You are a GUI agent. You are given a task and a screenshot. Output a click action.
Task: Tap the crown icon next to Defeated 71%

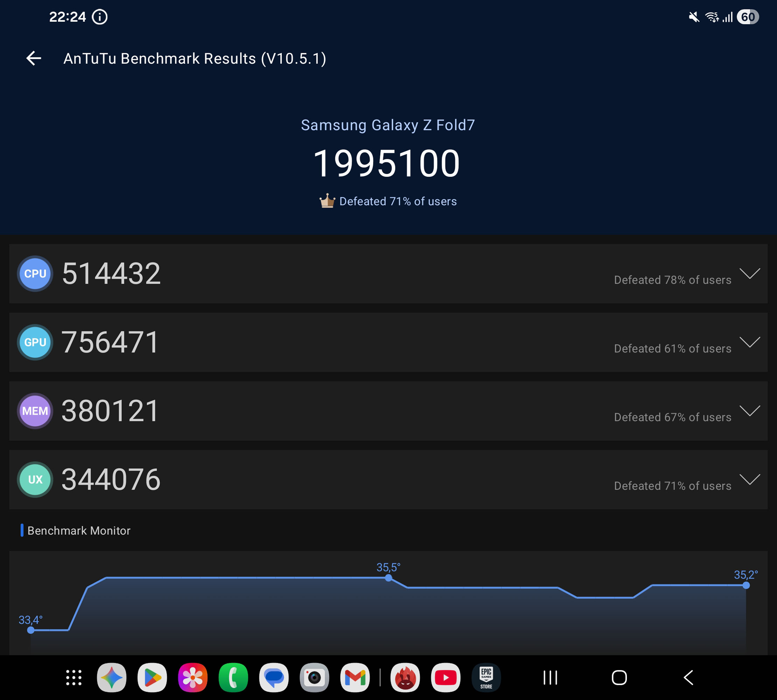(327, 201)
